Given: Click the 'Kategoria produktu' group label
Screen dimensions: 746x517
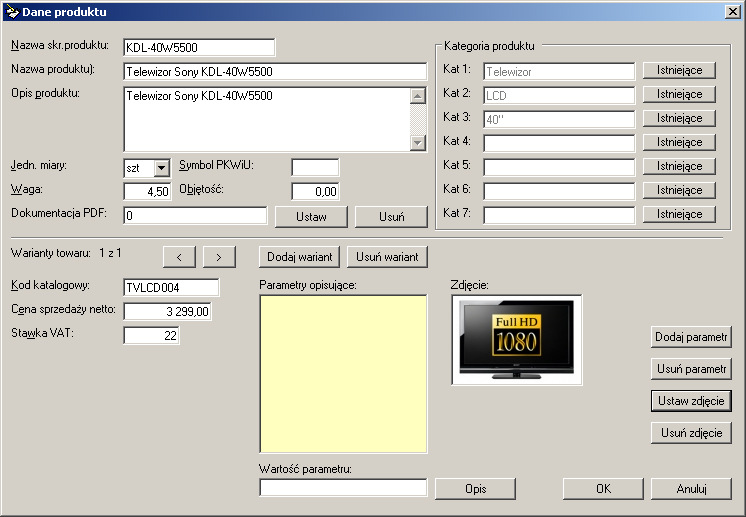Looking at the screenshot, I should [489, 46].
